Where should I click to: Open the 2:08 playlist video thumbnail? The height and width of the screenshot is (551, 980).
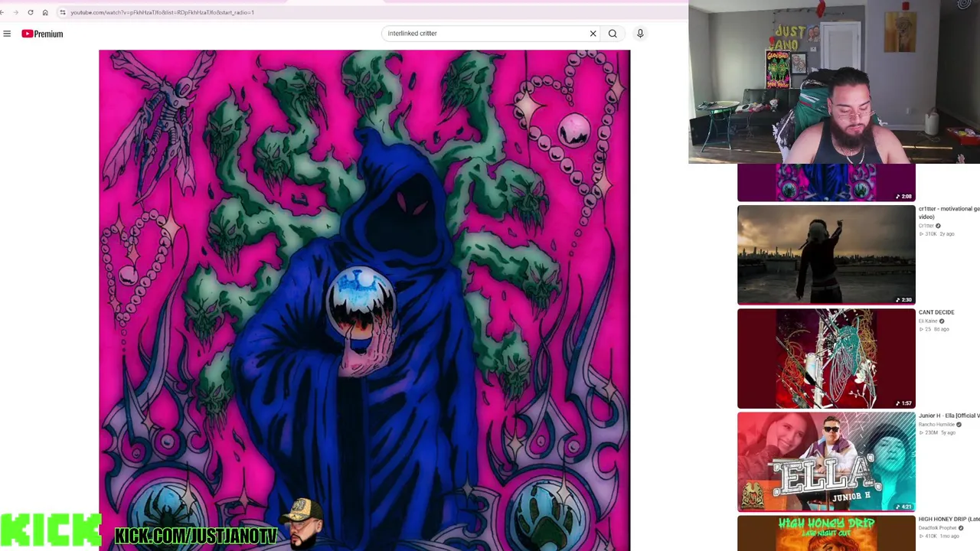click(826, 183)
